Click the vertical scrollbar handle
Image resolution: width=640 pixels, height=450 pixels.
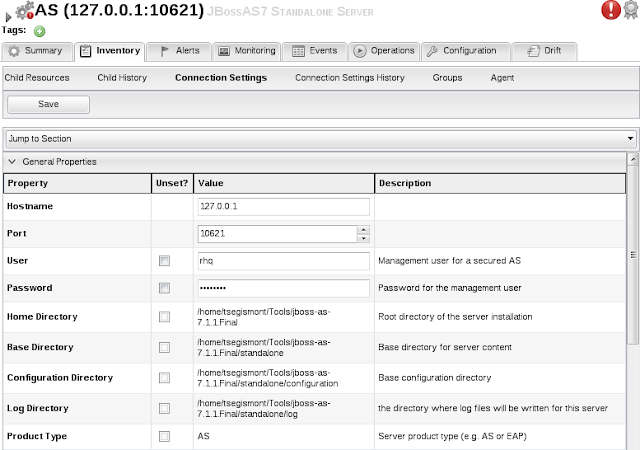point(633,255)
